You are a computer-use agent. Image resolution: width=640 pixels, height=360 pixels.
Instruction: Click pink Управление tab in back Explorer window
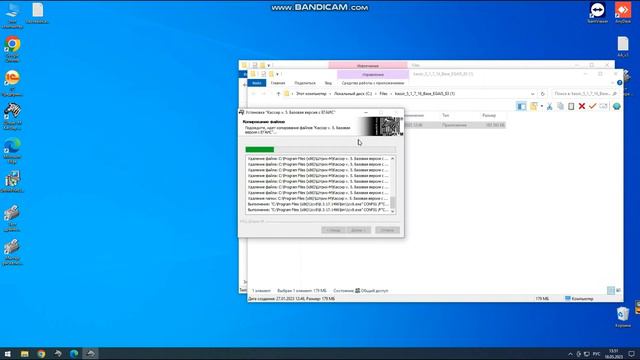point(368,65)
